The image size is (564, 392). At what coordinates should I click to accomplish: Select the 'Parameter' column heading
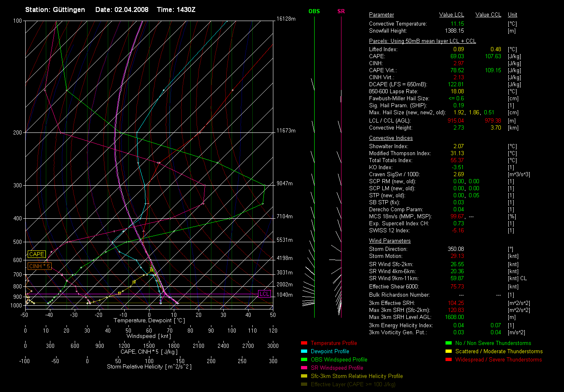click(x=382, y=15)
